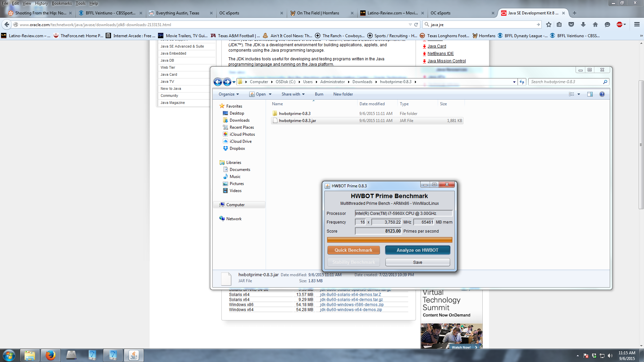The height and width of the screenshot is (362, 644).
Task: Open the Java app taskbar icon
Action: [134, 355]
